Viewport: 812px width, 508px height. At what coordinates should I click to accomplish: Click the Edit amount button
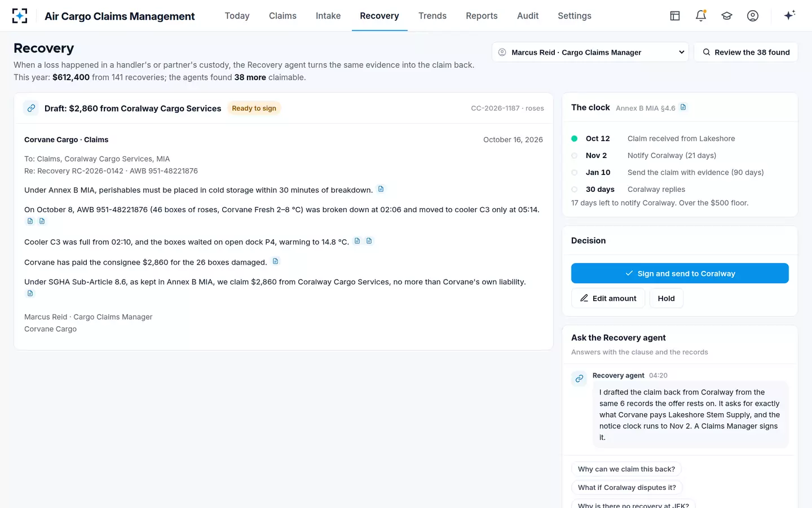click(608, 298)
